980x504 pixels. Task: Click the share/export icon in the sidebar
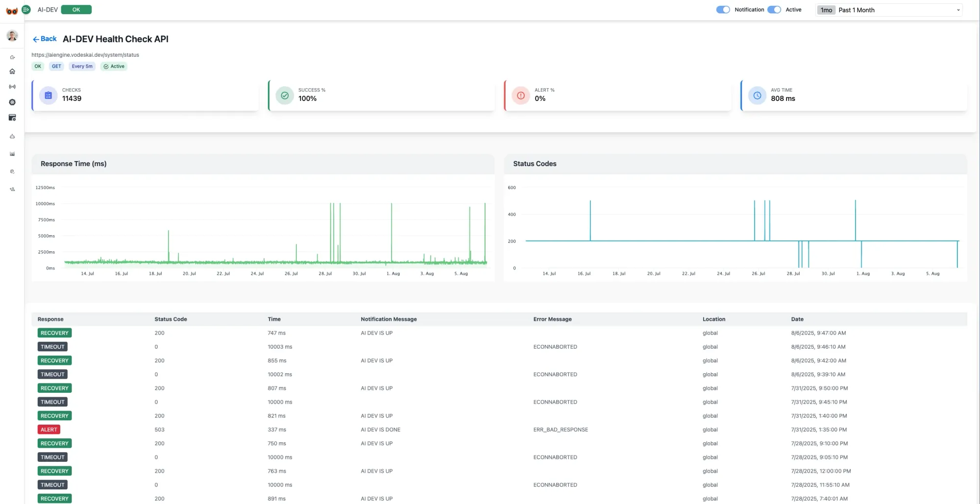pos(12,57)
